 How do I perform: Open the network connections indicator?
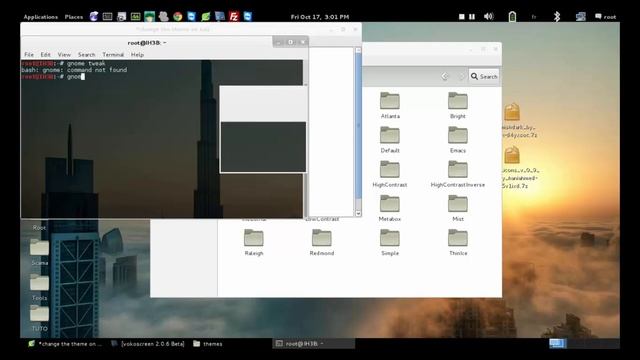click(580, 16)
